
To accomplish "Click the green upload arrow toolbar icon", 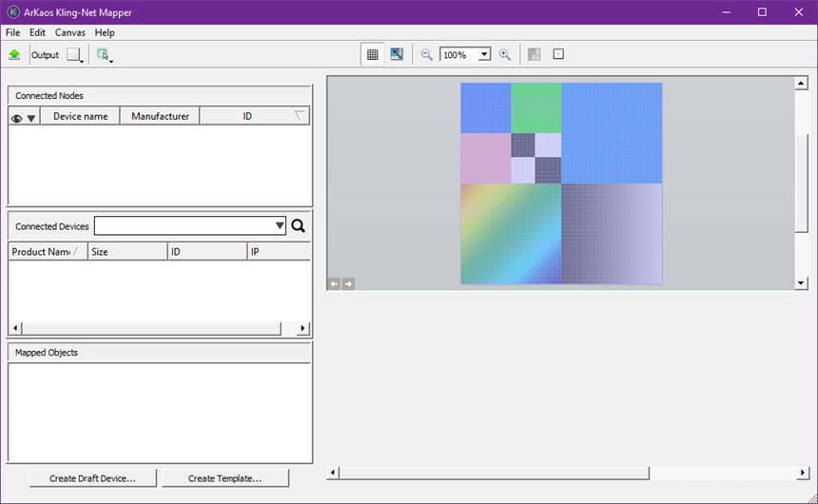I will click(14, 54).
